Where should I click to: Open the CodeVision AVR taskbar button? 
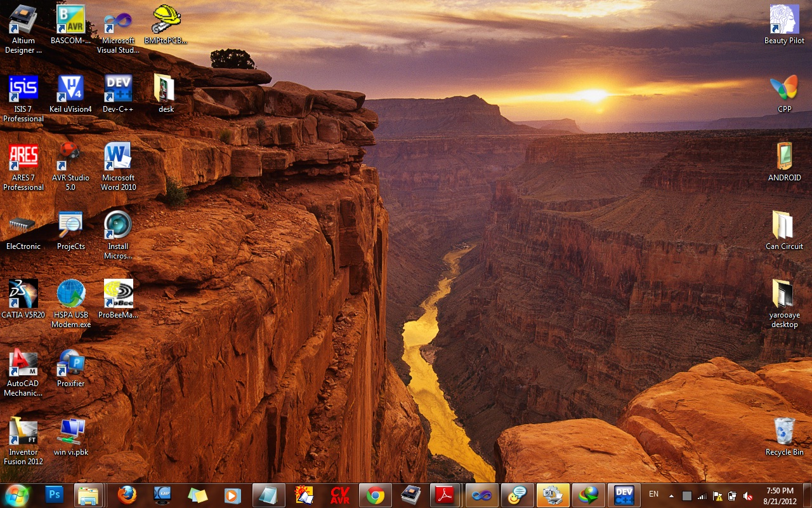[x=340, y=495]
